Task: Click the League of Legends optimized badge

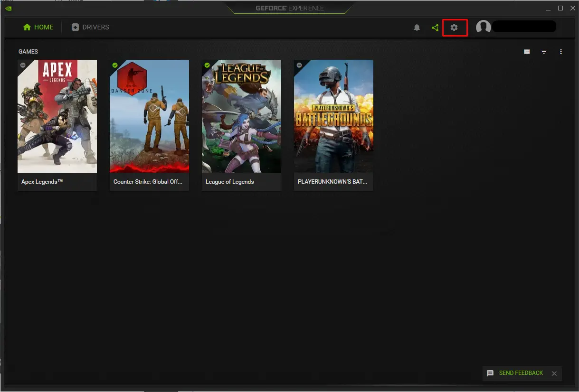Action: tap(207, 65)
